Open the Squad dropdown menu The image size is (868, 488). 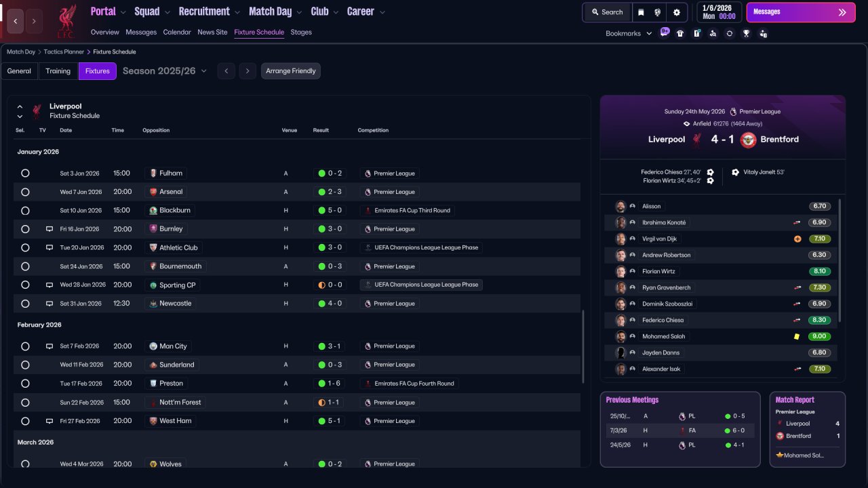point(153,12)
